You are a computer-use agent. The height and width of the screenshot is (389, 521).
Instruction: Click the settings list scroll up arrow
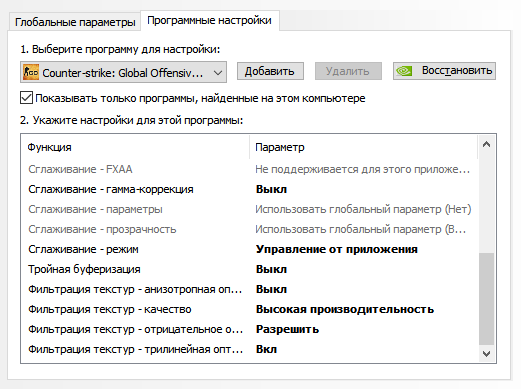click(x=486, y=144)
